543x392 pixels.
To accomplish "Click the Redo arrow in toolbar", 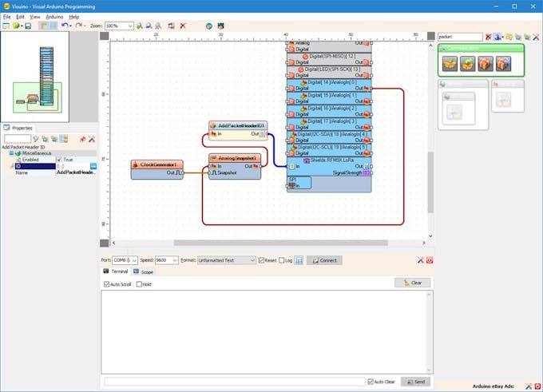I will pos(78,26).
